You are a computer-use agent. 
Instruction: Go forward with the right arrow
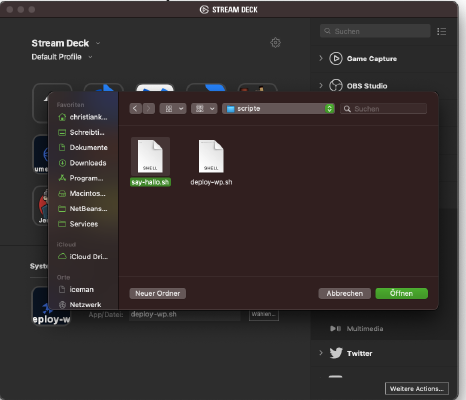click(149, 109)
